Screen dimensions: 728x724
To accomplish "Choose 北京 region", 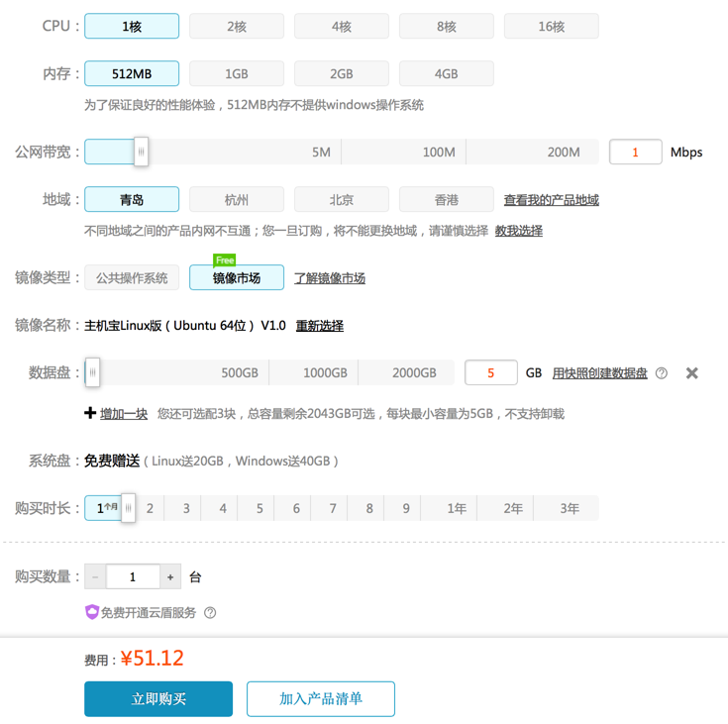I will pos(342,199).
